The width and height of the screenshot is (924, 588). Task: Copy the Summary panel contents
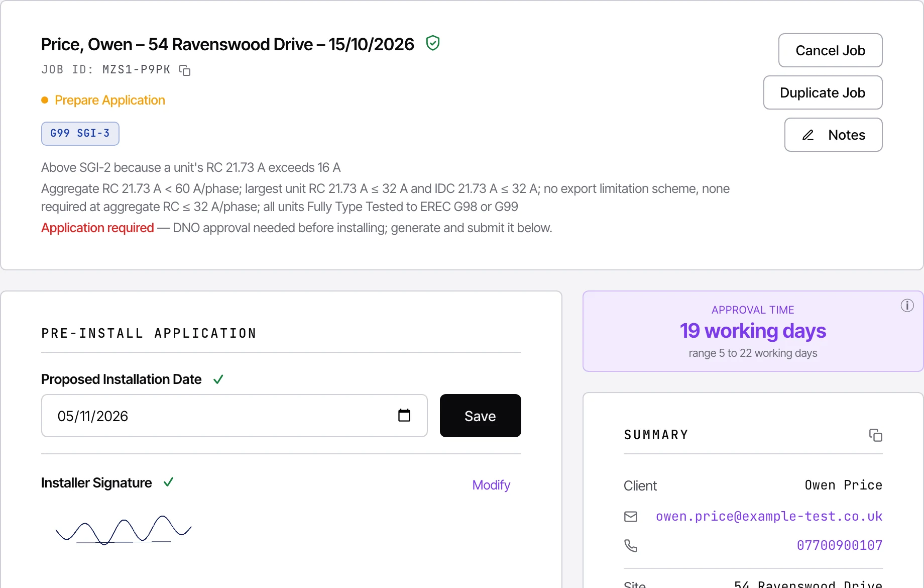(876, 435)
